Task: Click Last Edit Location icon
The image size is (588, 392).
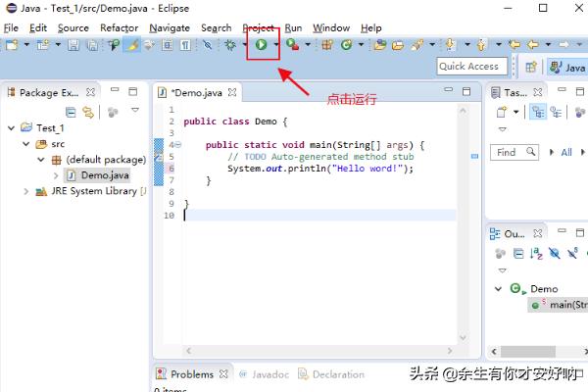Action: click(514, 45)
